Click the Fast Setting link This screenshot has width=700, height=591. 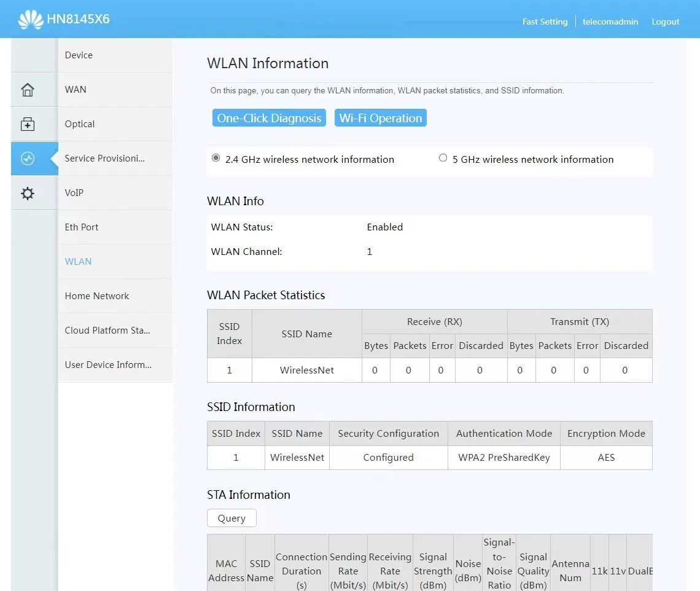click(545, 22)
